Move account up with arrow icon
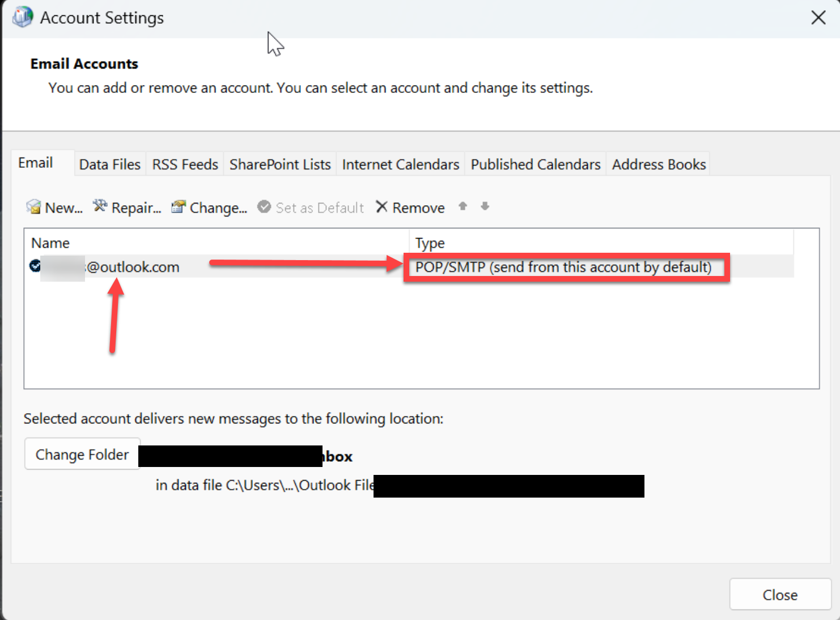The height and width of the screenshot is (620, 840). (x=463, y=206)
